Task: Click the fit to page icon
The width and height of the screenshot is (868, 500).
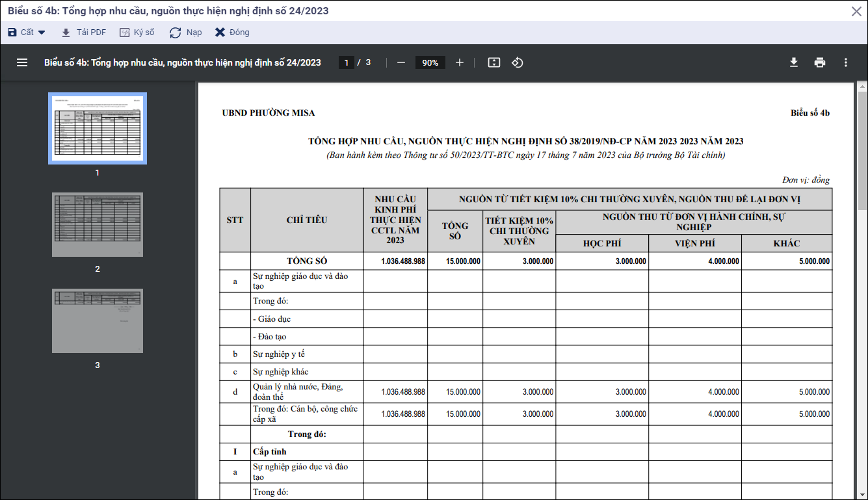Action: pos(494,62)
